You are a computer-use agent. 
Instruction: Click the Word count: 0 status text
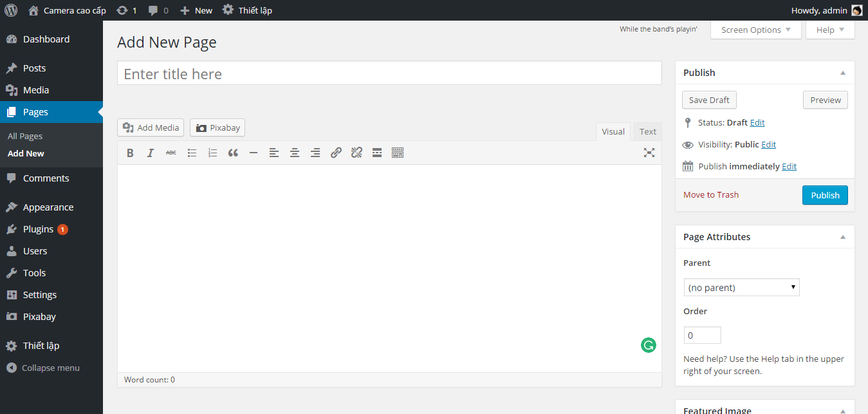coord(149,380)
